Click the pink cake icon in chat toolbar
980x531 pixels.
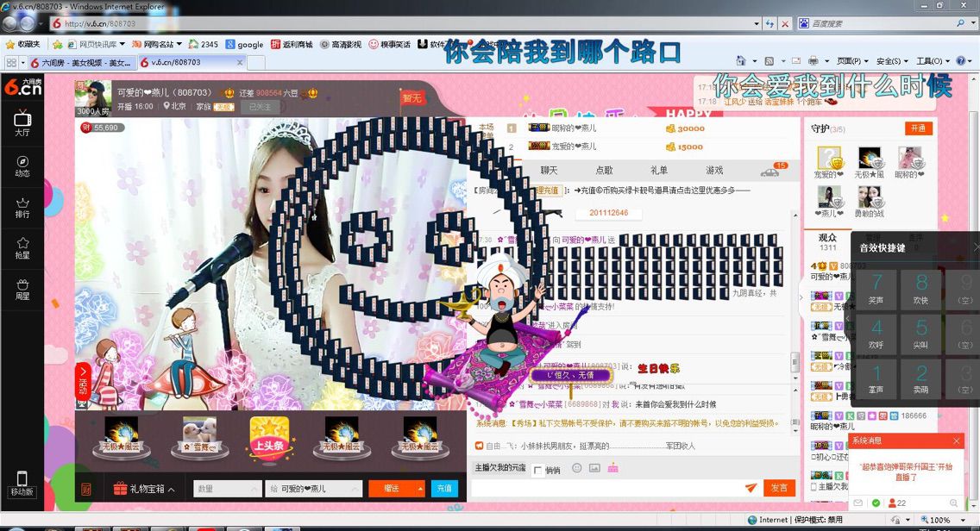[x=612, y=468]
